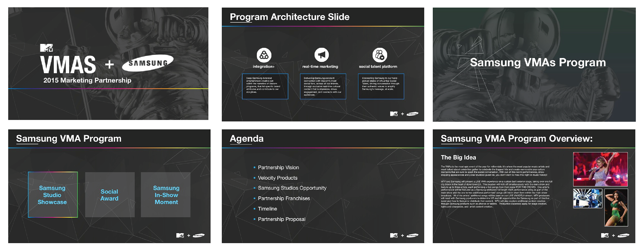Click the 'Samsung VMA Program Overview:' title
The image size is (644, 252).
pyautogui.click(x=517, y=139)
